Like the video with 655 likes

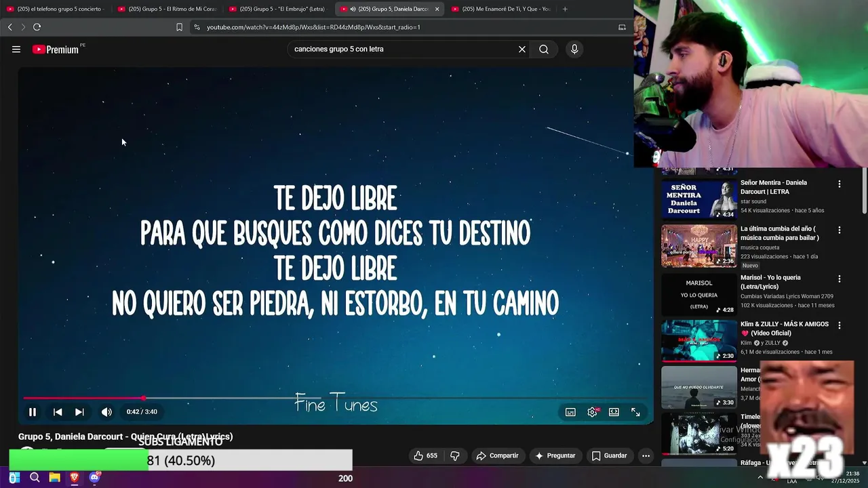coord(425,455)
